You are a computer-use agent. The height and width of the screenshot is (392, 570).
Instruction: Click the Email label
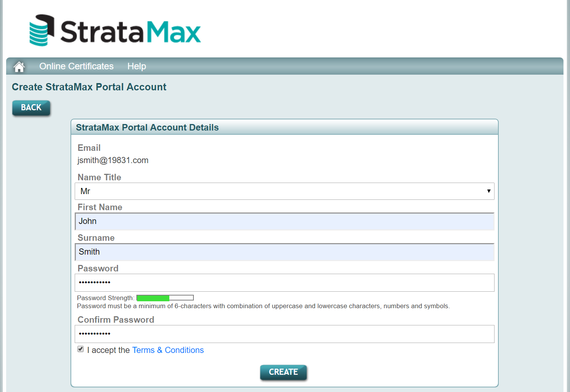coord(89,148)
